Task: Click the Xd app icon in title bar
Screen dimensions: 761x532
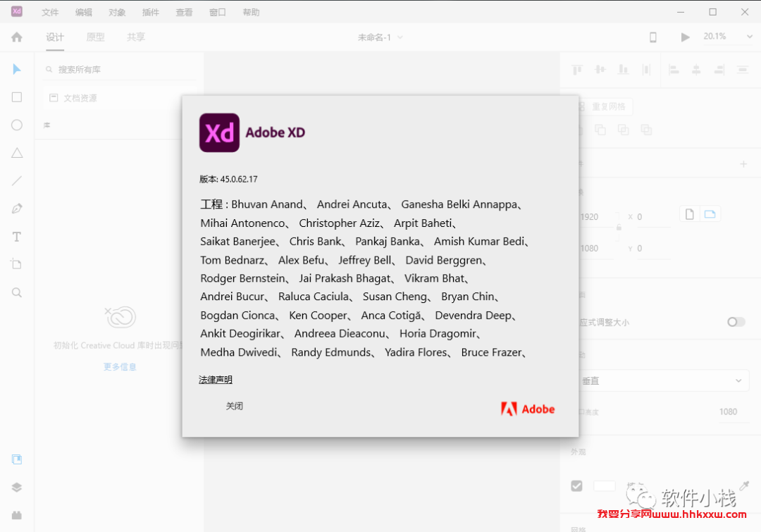Action: coord(16,11)
